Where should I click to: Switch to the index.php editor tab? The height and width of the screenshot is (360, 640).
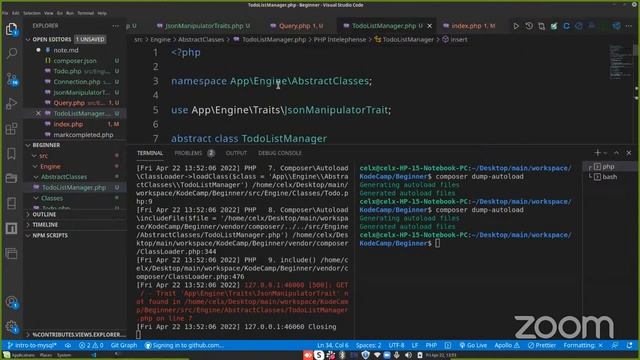pos(469,26)
